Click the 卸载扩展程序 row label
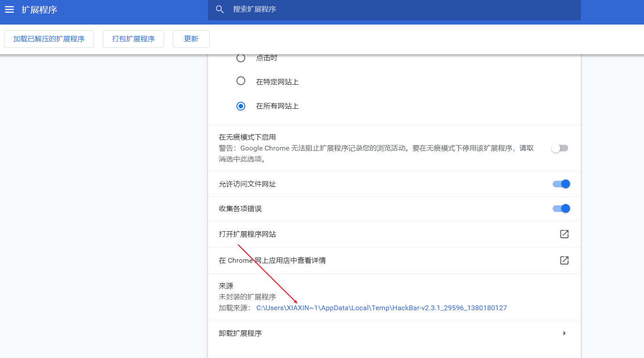Screen dimensions: 644x358 point(240,333)
